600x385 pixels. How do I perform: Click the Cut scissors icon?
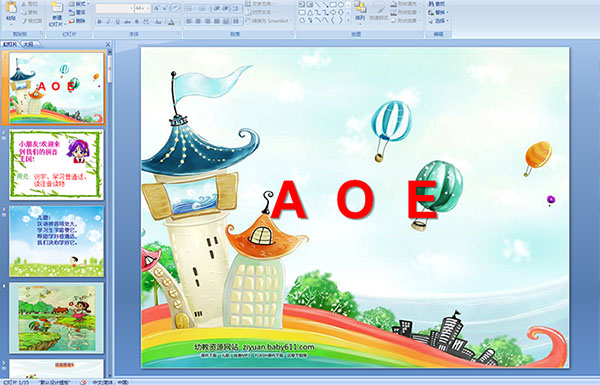(x=24, y=4)
